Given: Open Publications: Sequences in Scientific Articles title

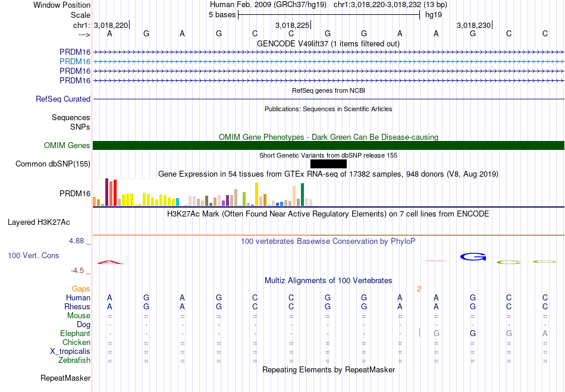Looking at the screenshot, I should point(328,109).
